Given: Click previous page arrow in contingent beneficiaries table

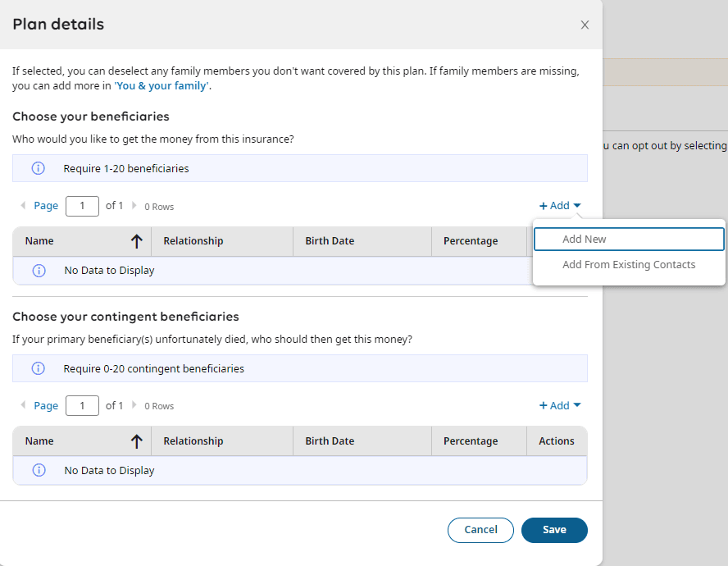Looking at the screenshot, I should click(x=23, y=405).
